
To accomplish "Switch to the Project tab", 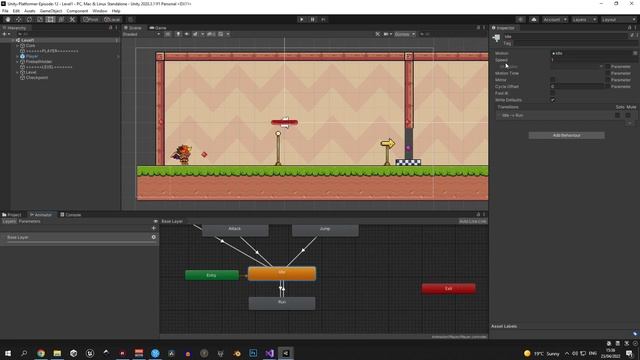I will (12, 215).
